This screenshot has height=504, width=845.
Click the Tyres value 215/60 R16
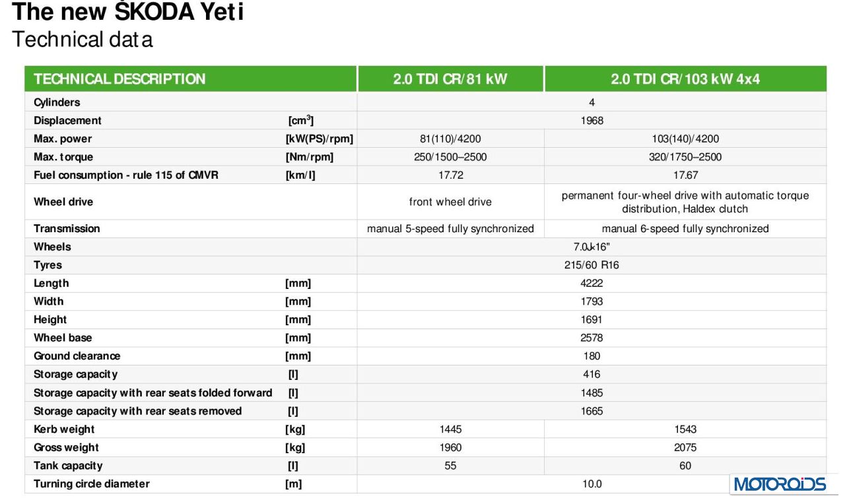[592, 265]
